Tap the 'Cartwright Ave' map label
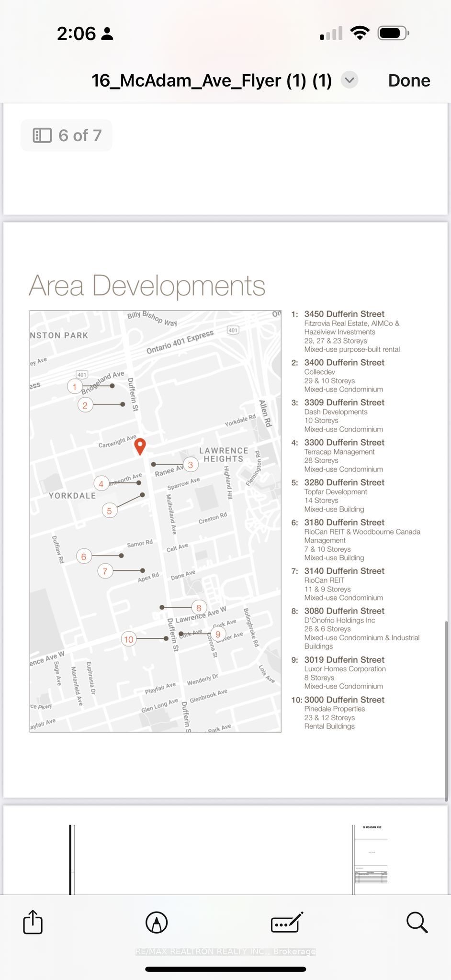 click(x=117, y=442)
